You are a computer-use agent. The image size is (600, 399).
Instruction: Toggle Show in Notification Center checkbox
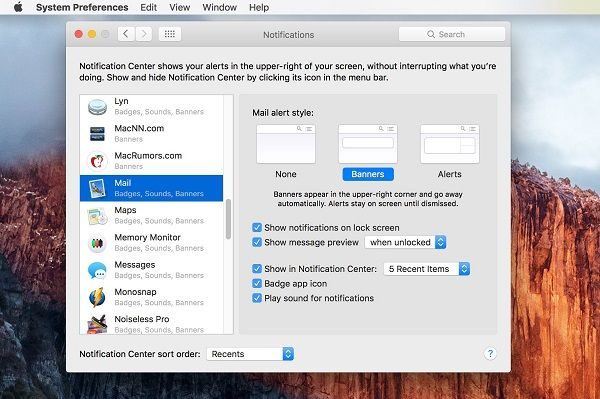[257, 269]
